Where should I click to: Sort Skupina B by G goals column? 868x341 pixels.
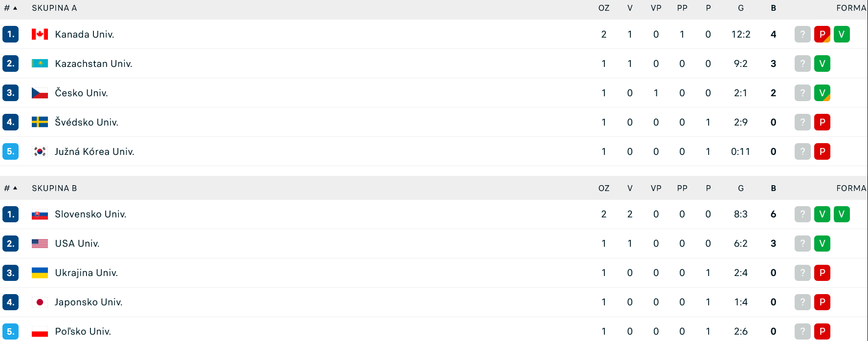[741, 188]
